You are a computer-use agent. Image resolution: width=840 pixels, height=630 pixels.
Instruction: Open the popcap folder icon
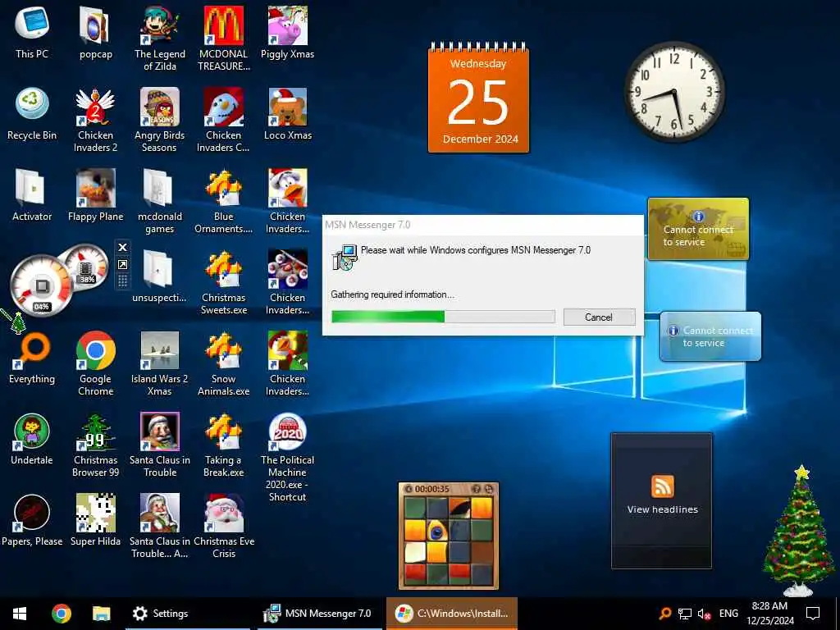coord(95,32)
